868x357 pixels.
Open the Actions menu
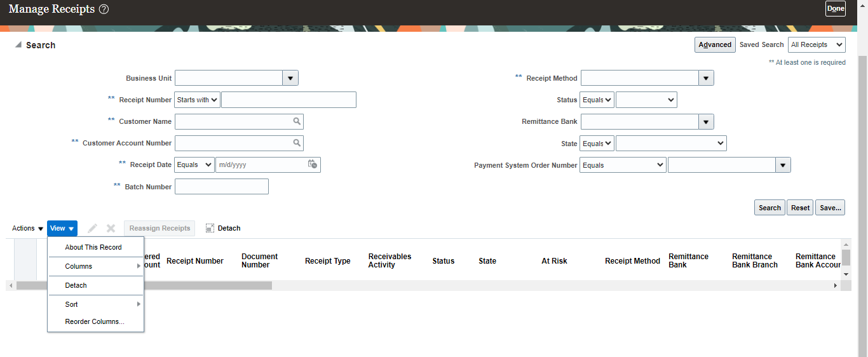[27, 228]
